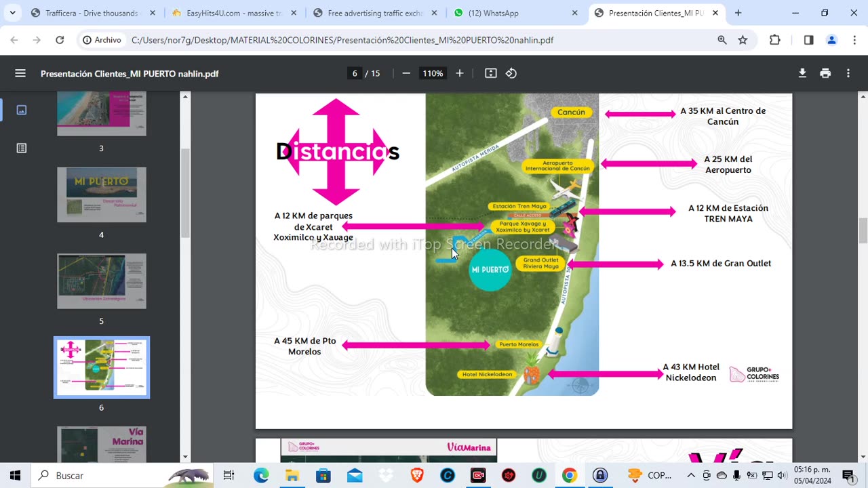Select page 4 thumbnail MI PUERTO
This screenshot has width=868, height=488.
(x=102, y=195)
